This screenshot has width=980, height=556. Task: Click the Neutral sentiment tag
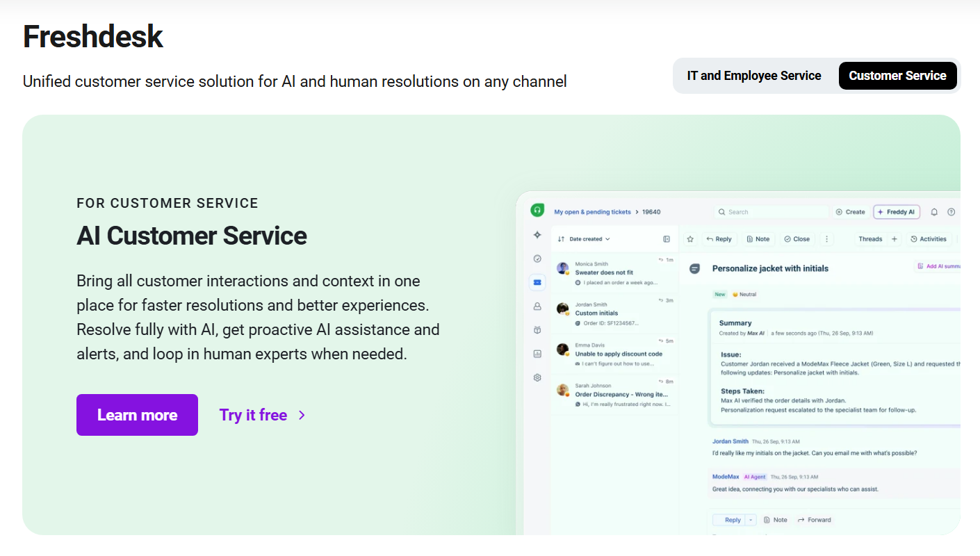click(x=744, y=294)
